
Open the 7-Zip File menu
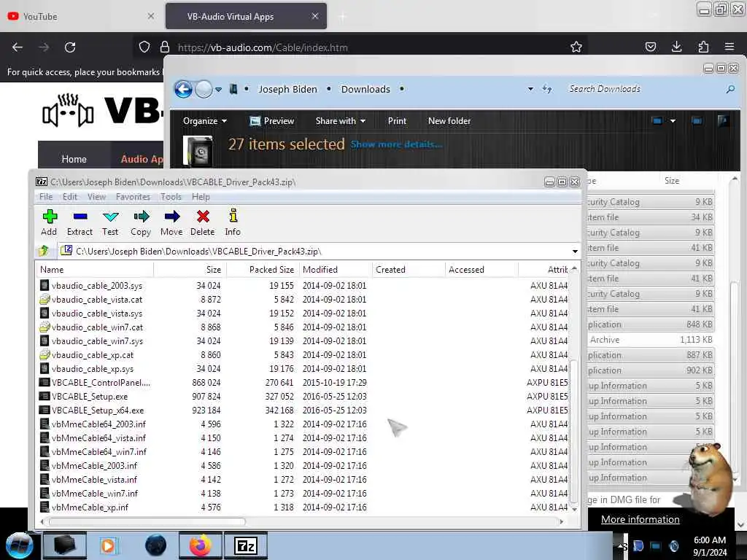pyautogui.click(x=46, y=197)
